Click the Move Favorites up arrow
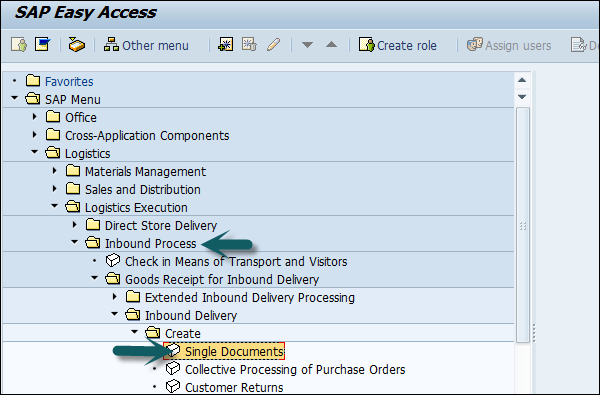600x395 pixels. point(331,45)
